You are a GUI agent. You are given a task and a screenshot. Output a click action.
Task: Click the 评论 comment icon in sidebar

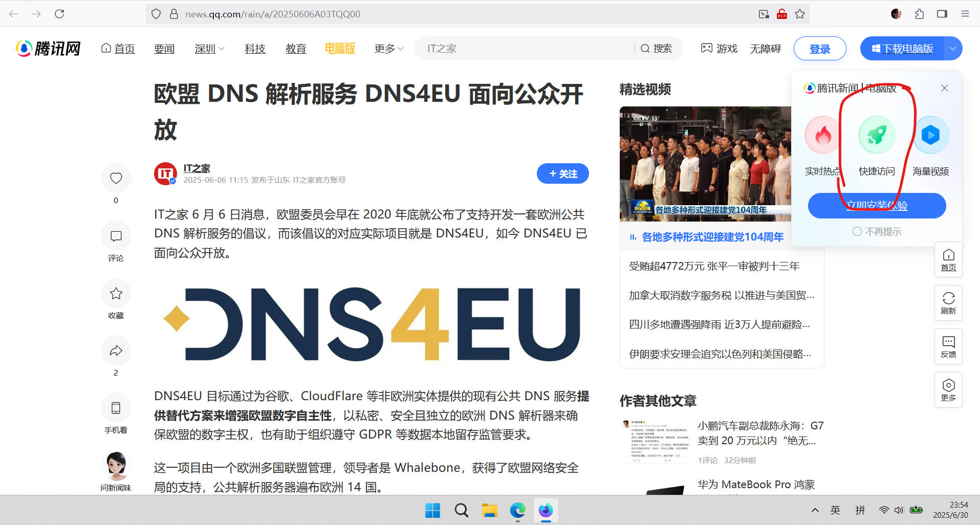point(116,236)
